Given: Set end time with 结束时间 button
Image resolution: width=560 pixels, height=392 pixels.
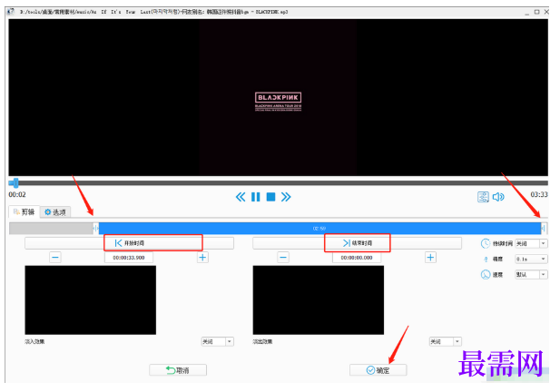Looking at the screenshot, I should click(357, 243).
